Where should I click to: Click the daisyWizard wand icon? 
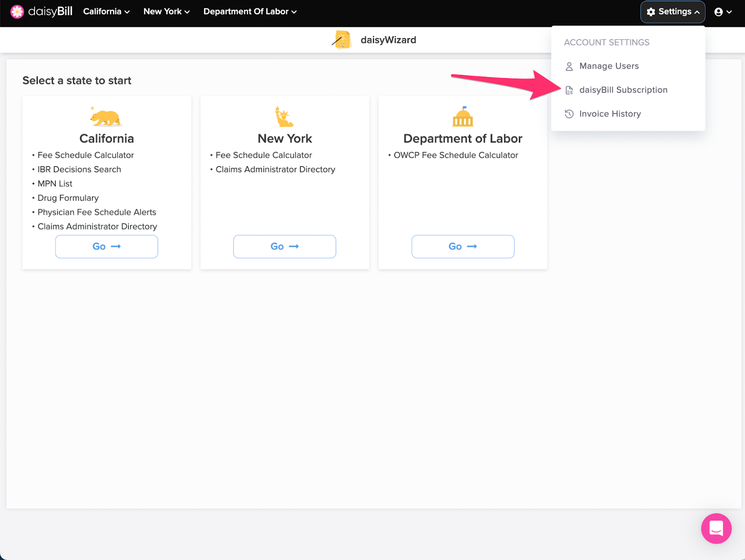[341, 40]
